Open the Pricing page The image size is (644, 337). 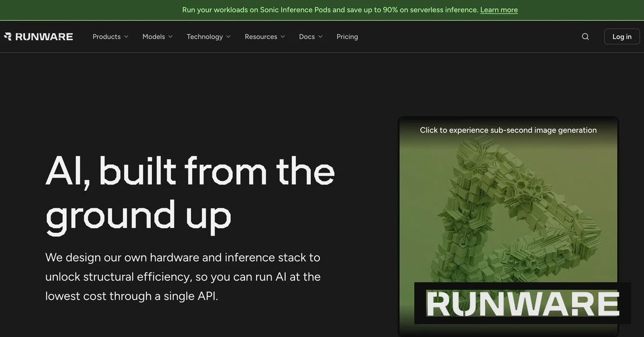347,36
